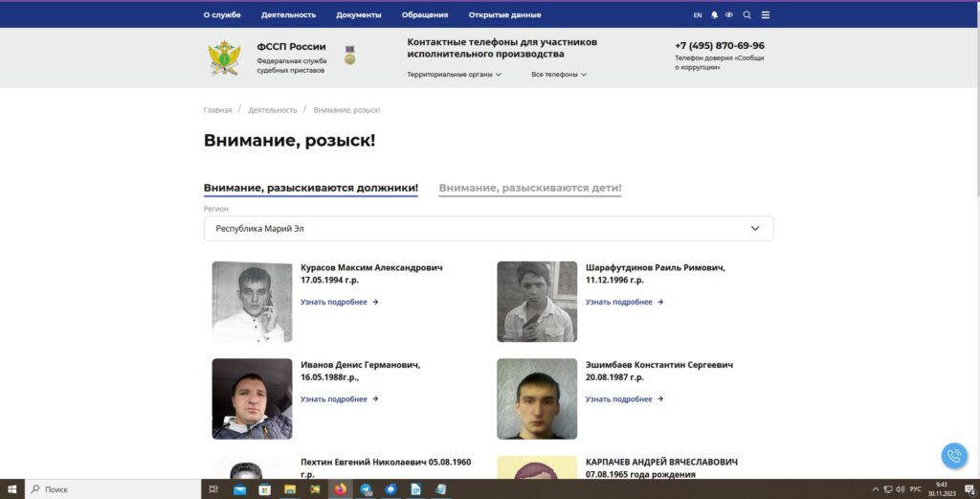Open the Документы menu item

click(x=358, y=15)
